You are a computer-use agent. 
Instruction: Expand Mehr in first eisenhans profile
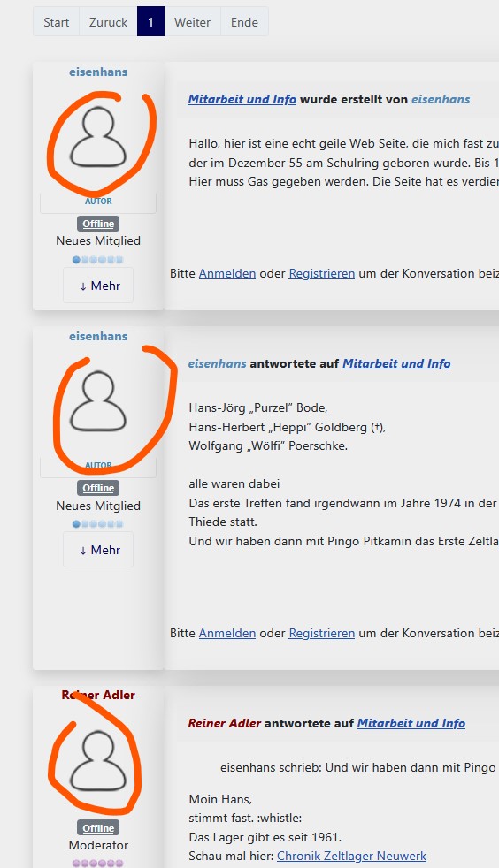pos(98,286)
